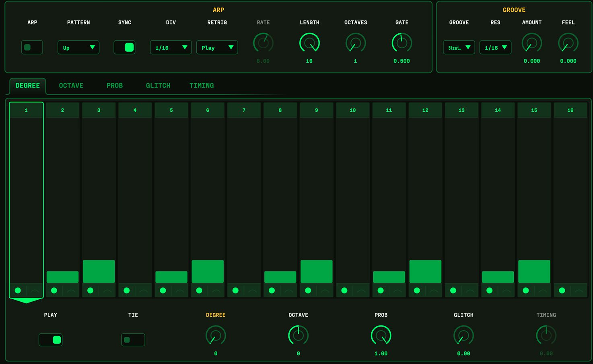Click the play dot icon under step 15
Screen dimensions: 593x364
click(526, 290)
